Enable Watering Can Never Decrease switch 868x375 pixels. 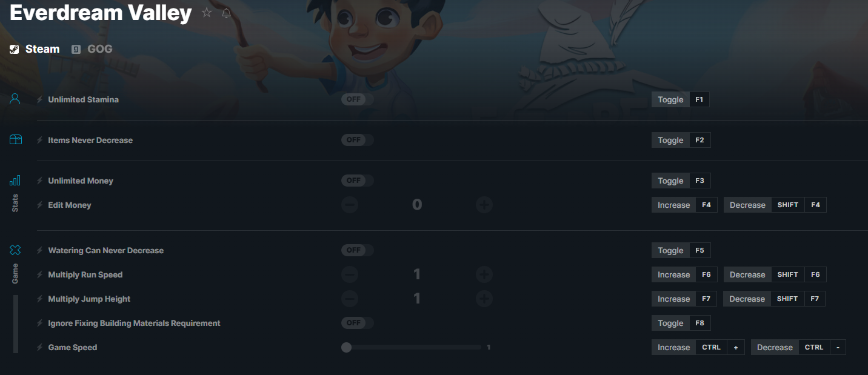[x=358, y=250]
